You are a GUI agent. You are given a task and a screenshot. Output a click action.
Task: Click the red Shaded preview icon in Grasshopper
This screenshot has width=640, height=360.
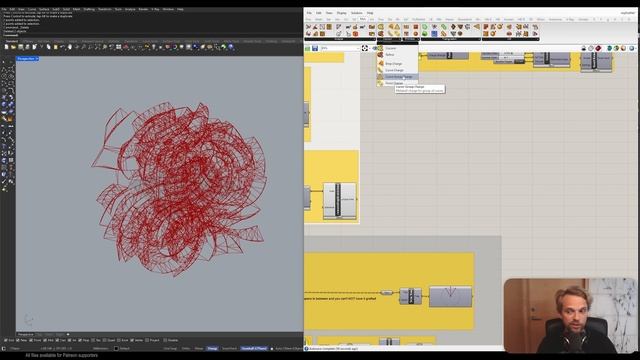point(599,48)
